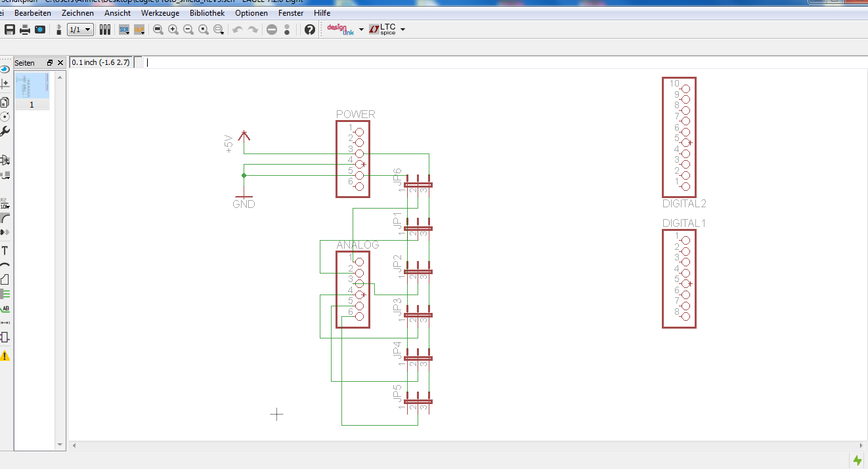The image size is (868, 469).
Task: Select the Value R2 10k tool
Action: [5, 203]
